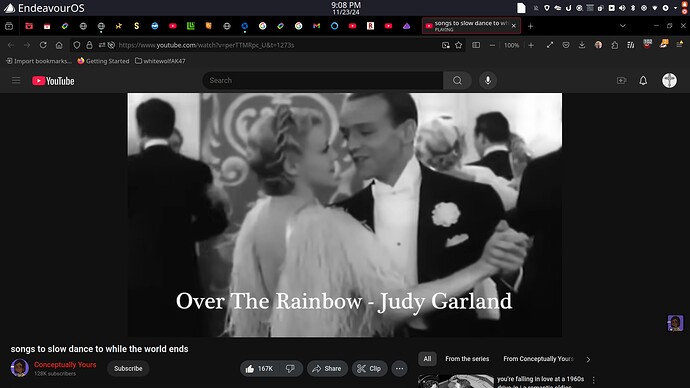Open Conceptually Yours channel avatar
This screenshot has width=690, height=388.
(x=20, y=368)
